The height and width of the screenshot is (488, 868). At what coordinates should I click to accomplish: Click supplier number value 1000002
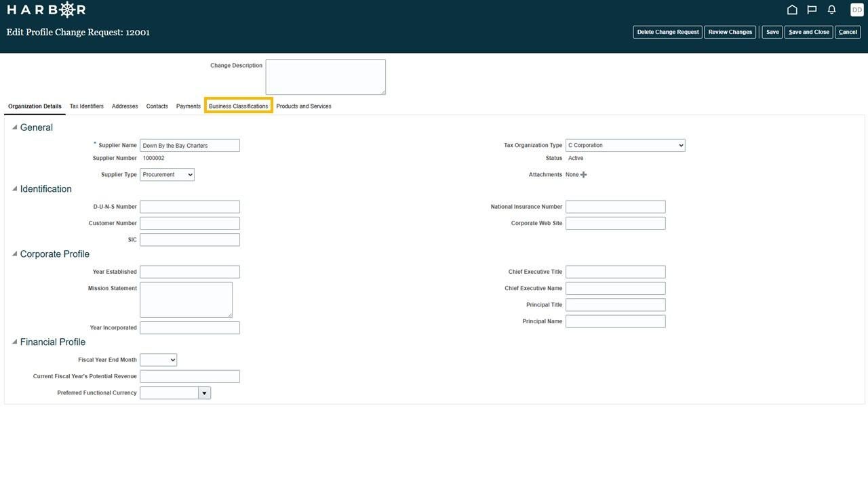click(153, 158)
